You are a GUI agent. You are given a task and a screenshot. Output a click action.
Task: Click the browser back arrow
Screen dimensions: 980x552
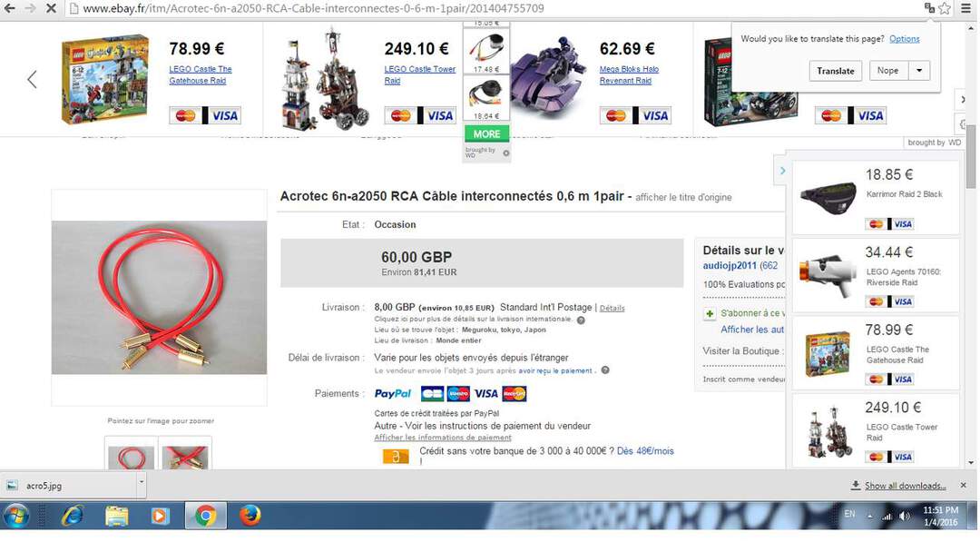10,8
